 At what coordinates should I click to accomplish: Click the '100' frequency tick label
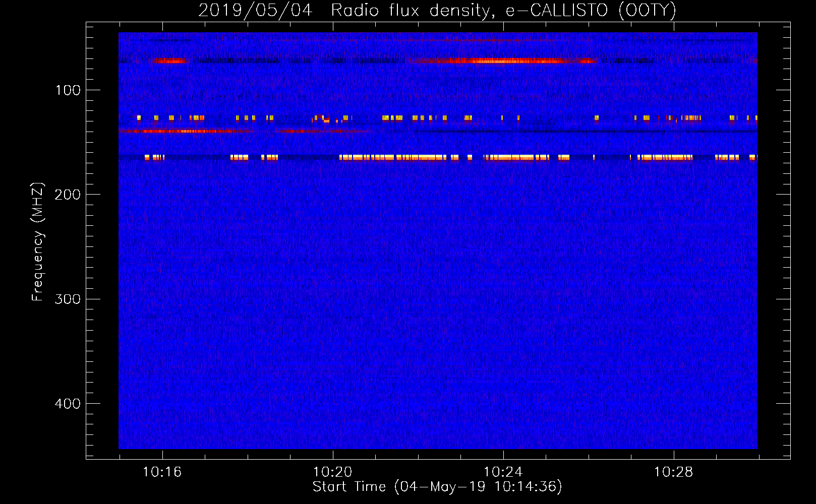coord(68,90)
